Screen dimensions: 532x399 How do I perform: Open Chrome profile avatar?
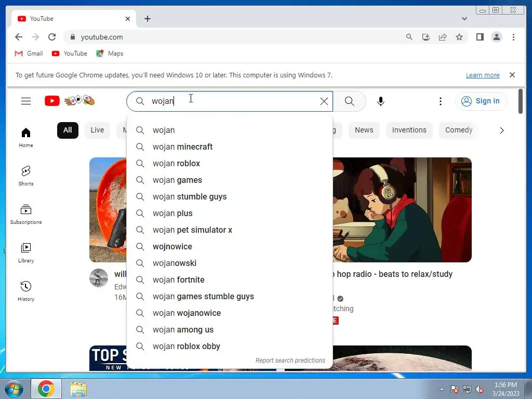coord(496,37)
